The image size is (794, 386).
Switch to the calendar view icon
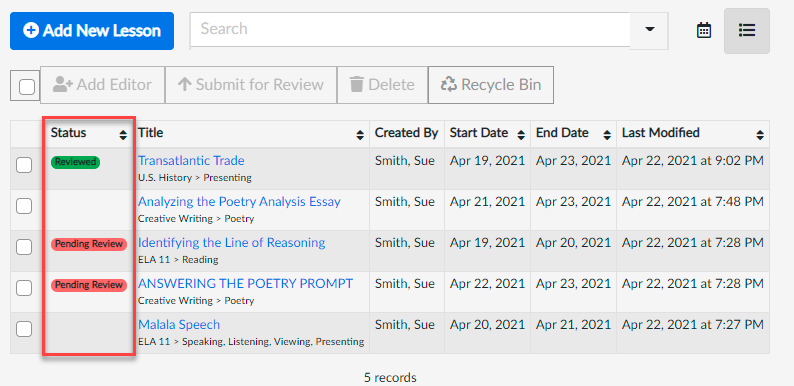click(x=704, y=30)
